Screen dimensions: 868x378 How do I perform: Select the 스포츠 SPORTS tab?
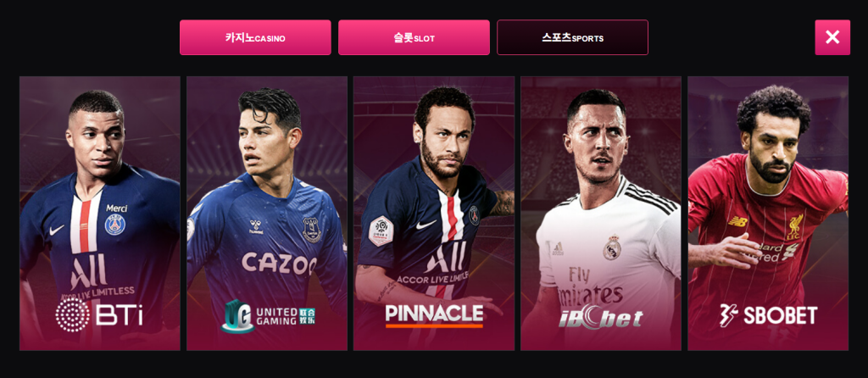click(572, 37)
